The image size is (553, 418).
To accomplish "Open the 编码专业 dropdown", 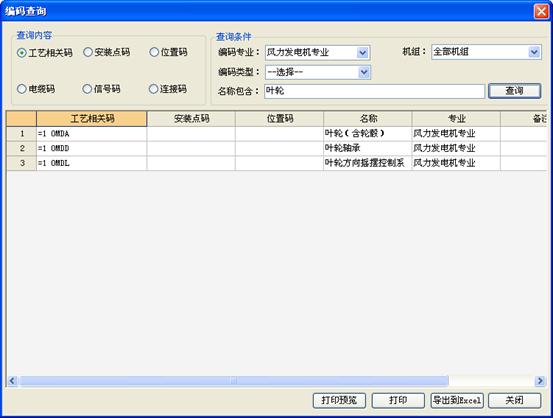I will (x=363, y=53).
